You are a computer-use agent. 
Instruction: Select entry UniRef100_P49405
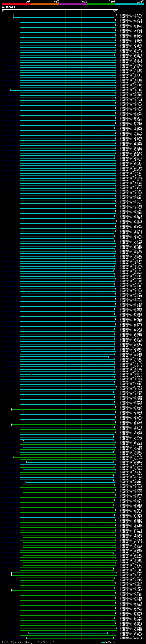pyautogui.click(x=131, y=467)
